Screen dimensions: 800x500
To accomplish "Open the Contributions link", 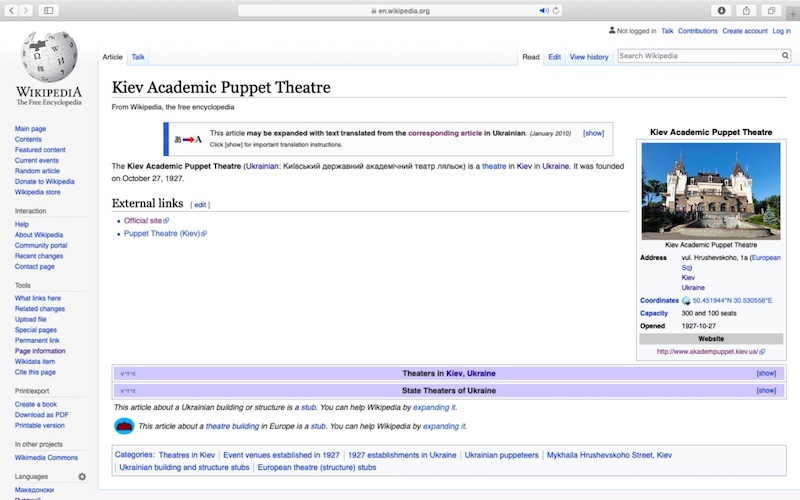I will [x=697, y=31].
